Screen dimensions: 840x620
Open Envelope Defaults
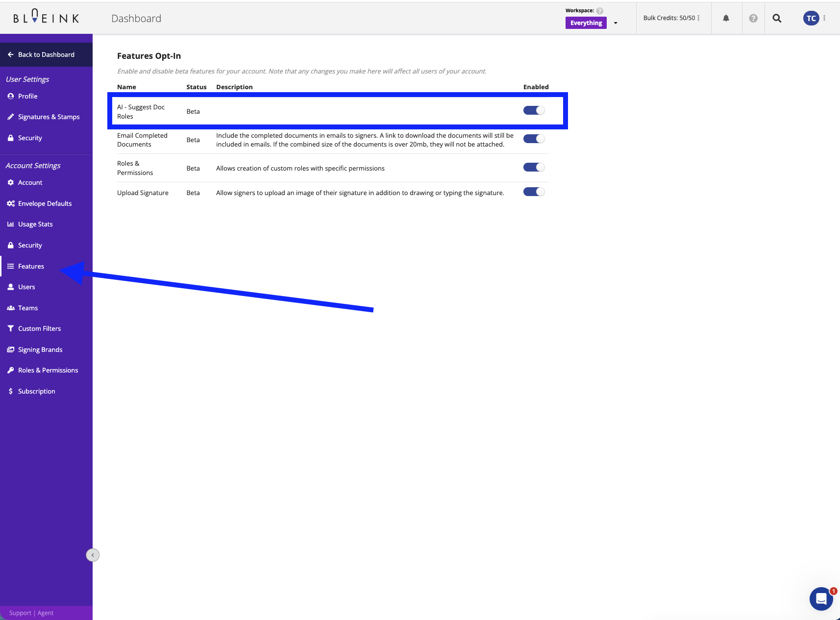[x=46, y=203]
